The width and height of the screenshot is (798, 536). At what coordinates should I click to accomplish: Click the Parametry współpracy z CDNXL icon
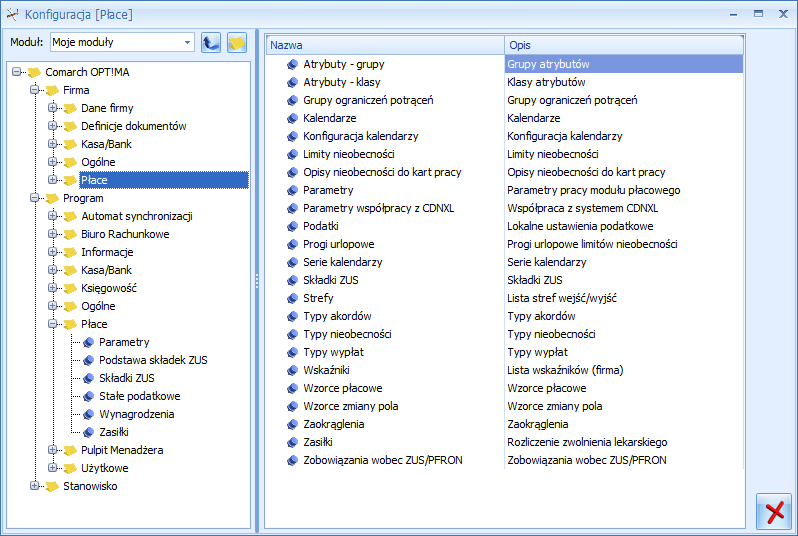point(292,208)
